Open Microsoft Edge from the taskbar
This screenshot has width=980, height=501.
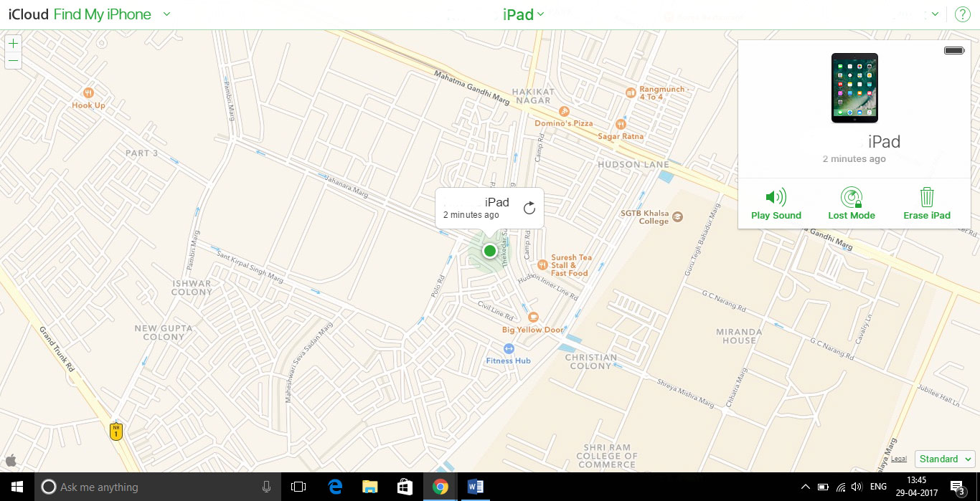pyautogui.click(x=335, y=487)
